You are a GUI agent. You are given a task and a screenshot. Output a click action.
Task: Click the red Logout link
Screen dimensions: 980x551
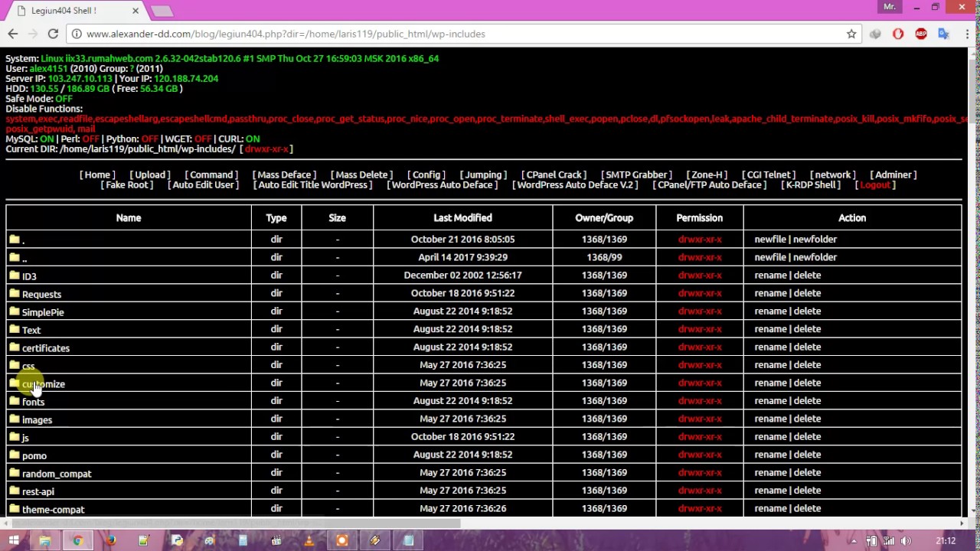[875, 184]
